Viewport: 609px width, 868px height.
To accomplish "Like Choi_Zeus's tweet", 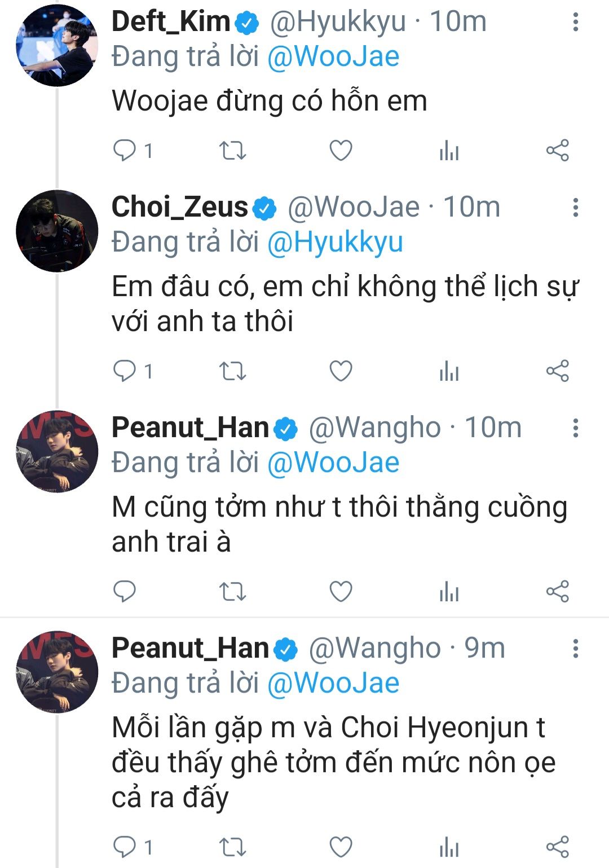I will (x=341, y=371).
